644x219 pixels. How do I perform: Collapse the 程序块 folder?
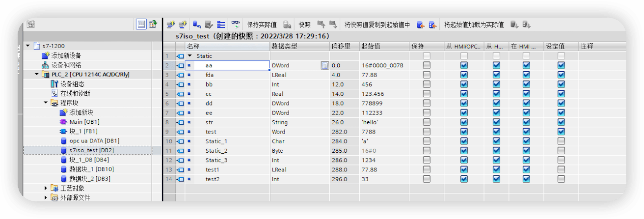(x=46, y=103)
